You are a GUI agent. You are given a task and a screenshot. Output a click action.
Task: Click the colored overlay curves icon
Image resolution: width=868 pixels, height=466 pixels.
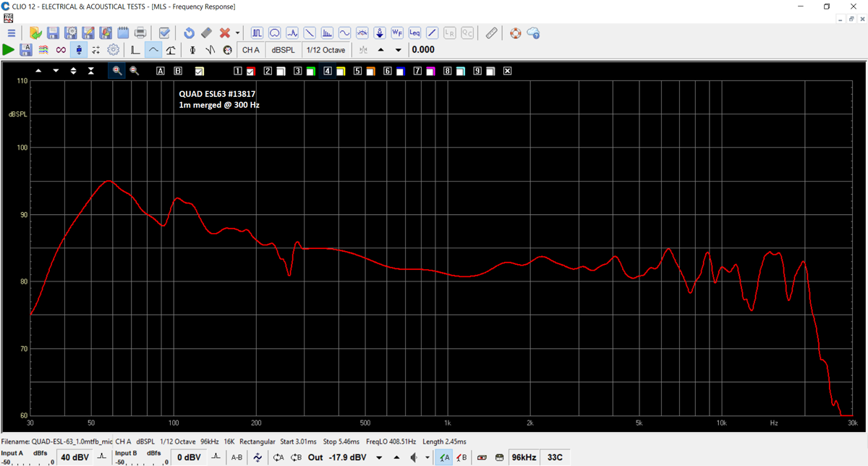(x=43, y=50)
